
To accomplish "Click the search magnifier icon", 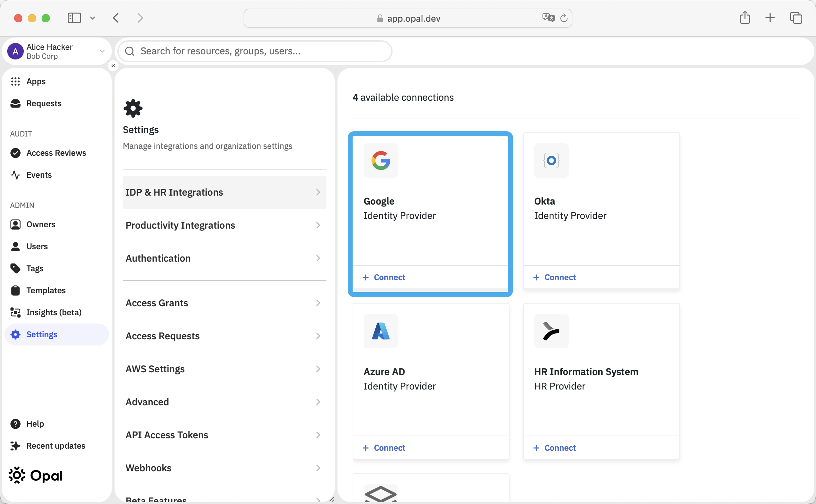I will click(130, 51).
